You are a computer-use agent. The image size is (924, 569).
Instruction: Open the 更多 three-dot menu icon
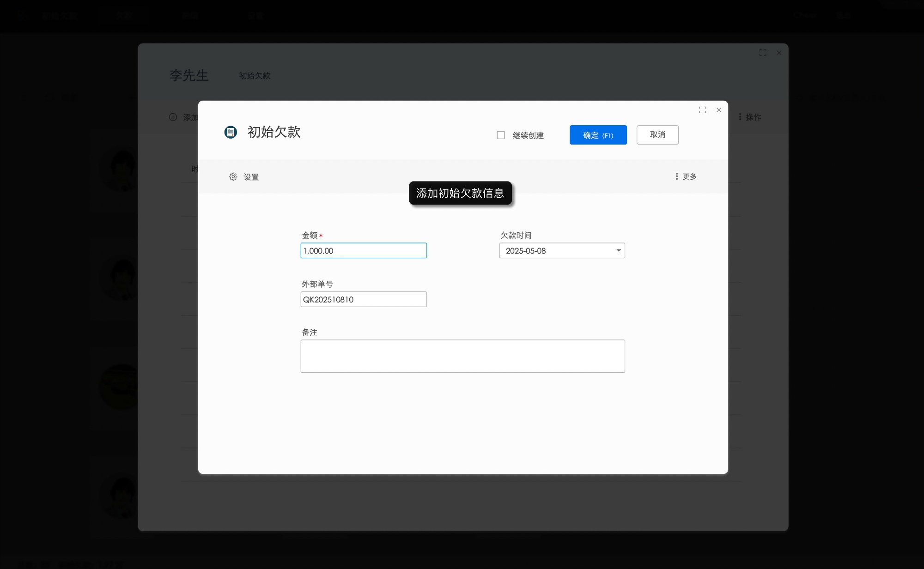click(x=676, y=176)
